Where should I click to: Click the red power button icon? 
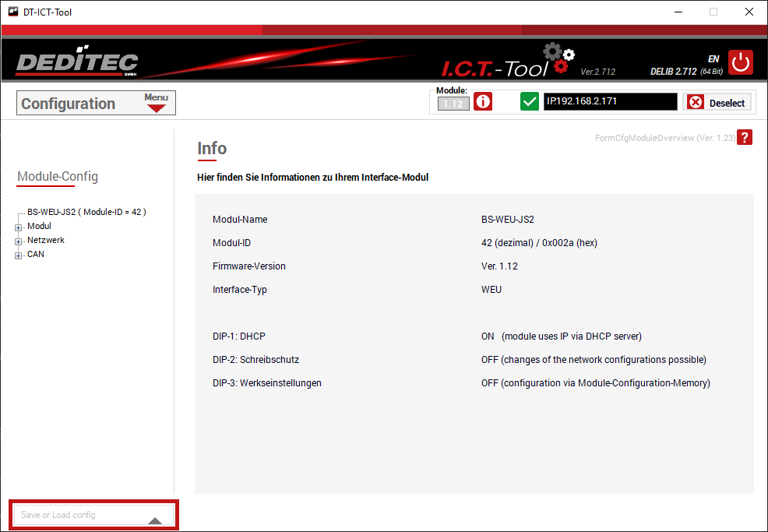coord(741,62)
